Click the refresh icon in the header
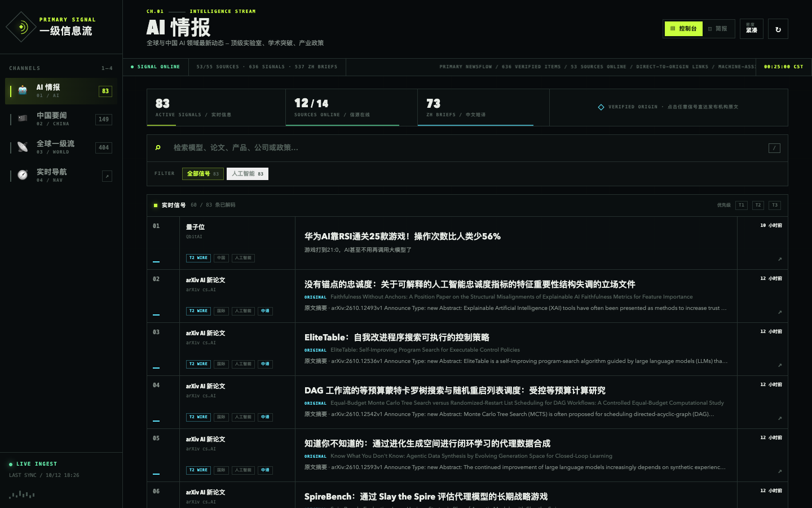Viewport: 812px width, 508px height. click(x=778, y=29)
